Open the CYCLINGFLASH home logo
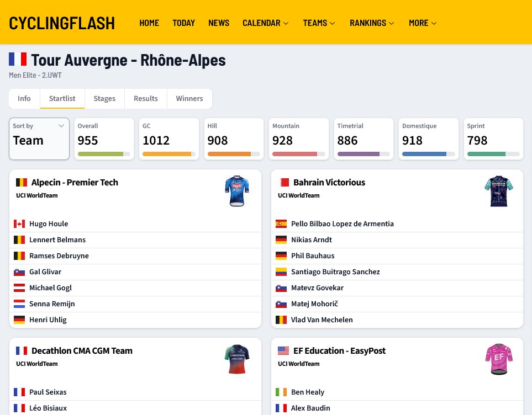The image size is (532, 415). click(62, 23)
